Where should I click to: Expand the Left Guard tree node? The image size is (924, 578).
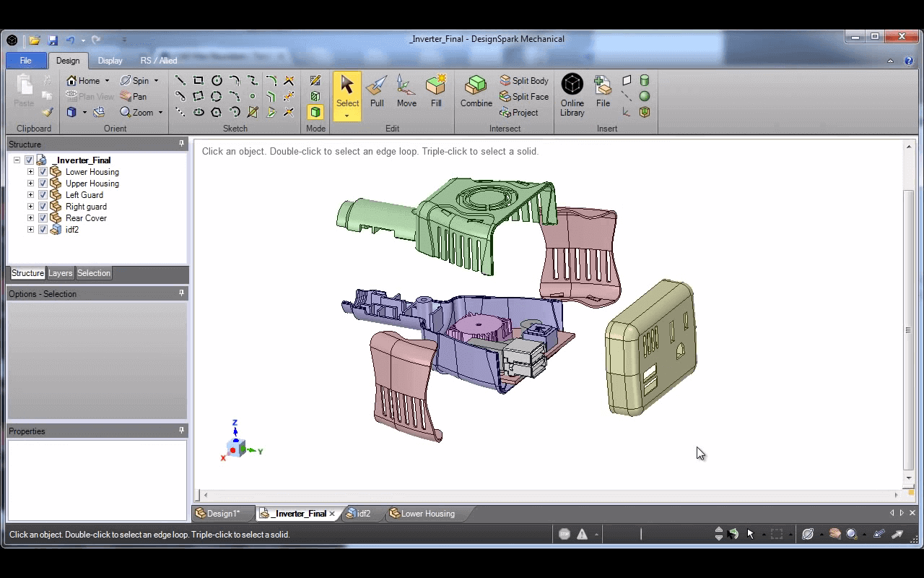coord(30,195)
